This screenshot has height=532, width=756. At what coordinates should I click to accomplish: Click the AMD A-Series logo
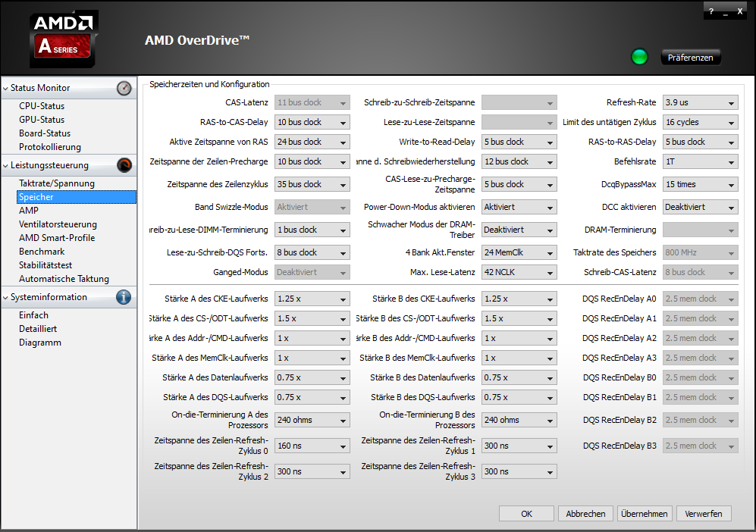pos(64,39)
